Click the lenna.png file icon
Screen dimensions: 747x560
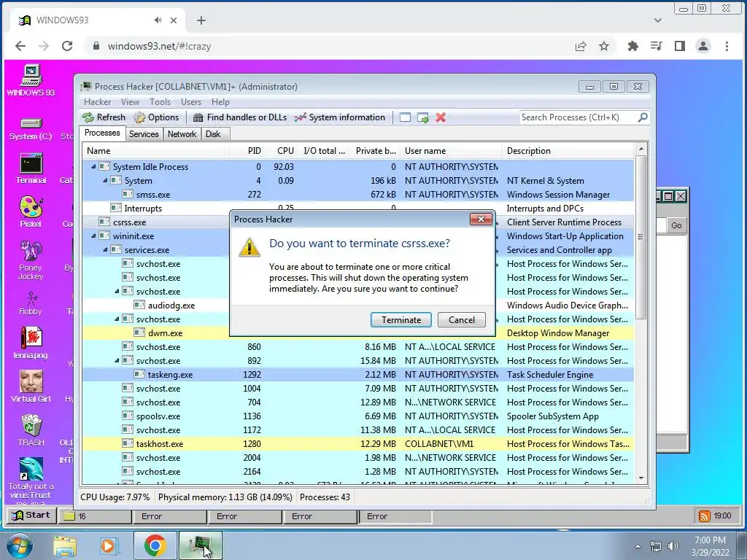(x=31, y=343)
